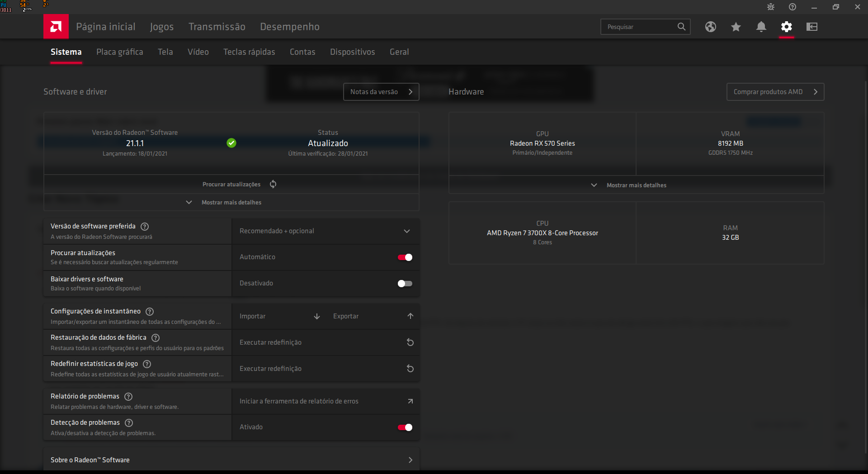Toggle the sidebar panel icon

coord(812,27)
